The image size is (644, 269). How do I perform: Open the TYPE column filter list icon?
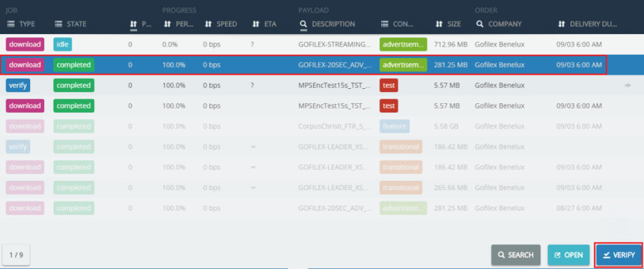[x=11, y=25]
